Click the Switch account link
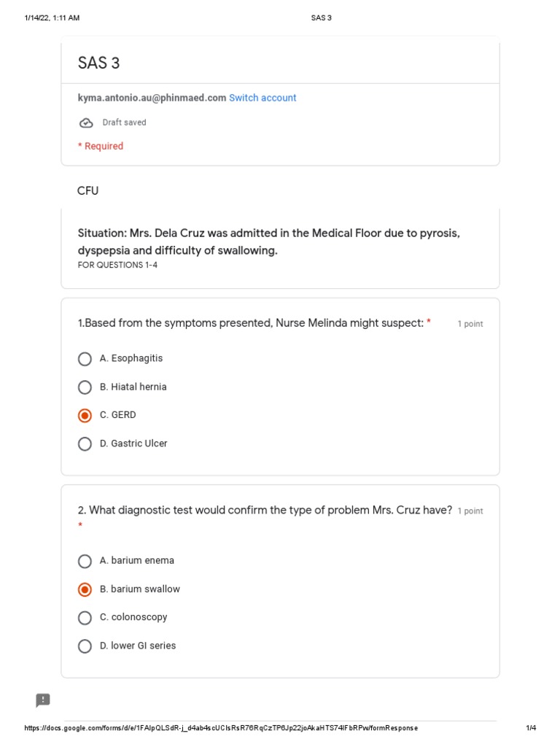This screenshot has width=560, height=747. click(x=262, y=98)
